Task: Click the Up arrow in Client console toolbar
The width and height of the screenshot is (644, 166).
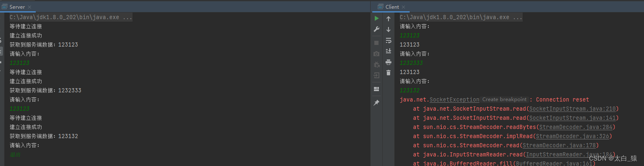Action: [388, 18]
